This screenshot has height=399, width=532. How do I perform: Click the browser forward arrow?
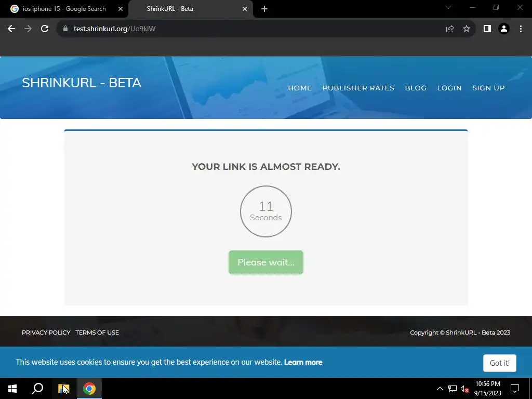coord(28,29)
